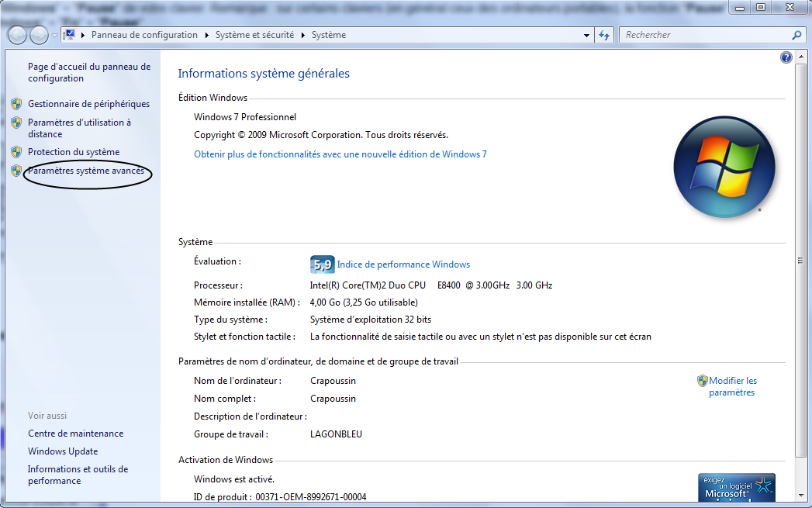Open help with the question mark icon

786,57
